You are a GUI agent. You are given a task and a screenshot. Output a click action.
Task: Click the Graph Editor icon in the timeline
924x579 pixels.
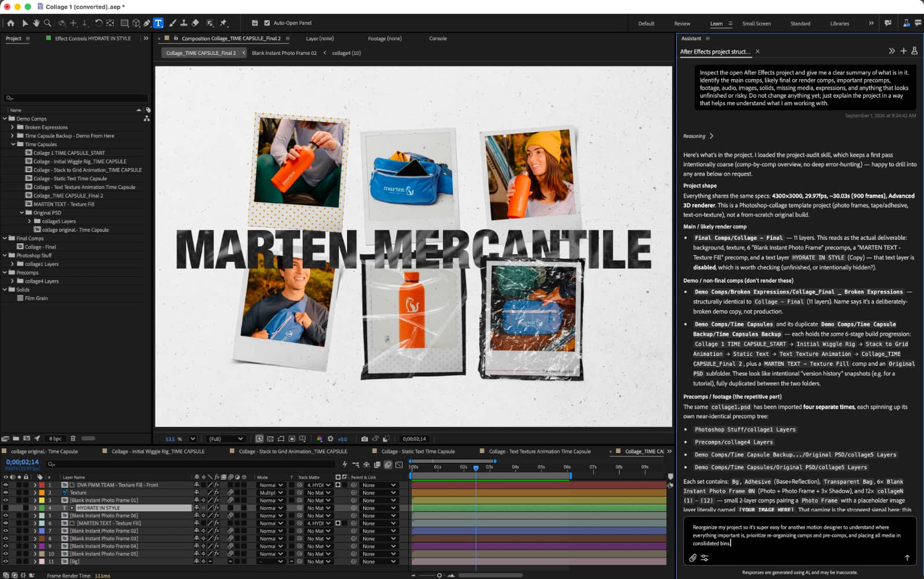pyautogui.click(x=399, y=464)
